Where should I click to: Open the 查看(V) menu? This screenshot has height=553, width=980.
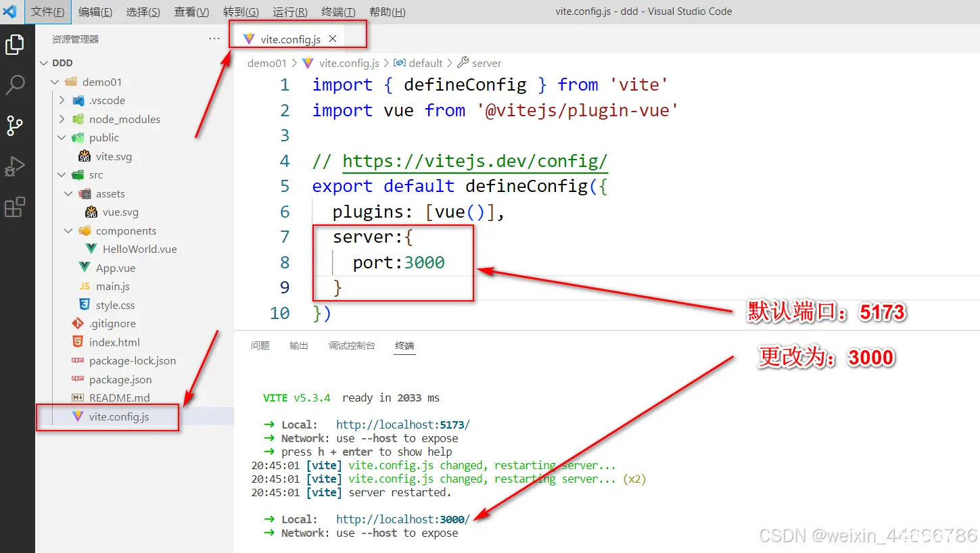[191, 11]
